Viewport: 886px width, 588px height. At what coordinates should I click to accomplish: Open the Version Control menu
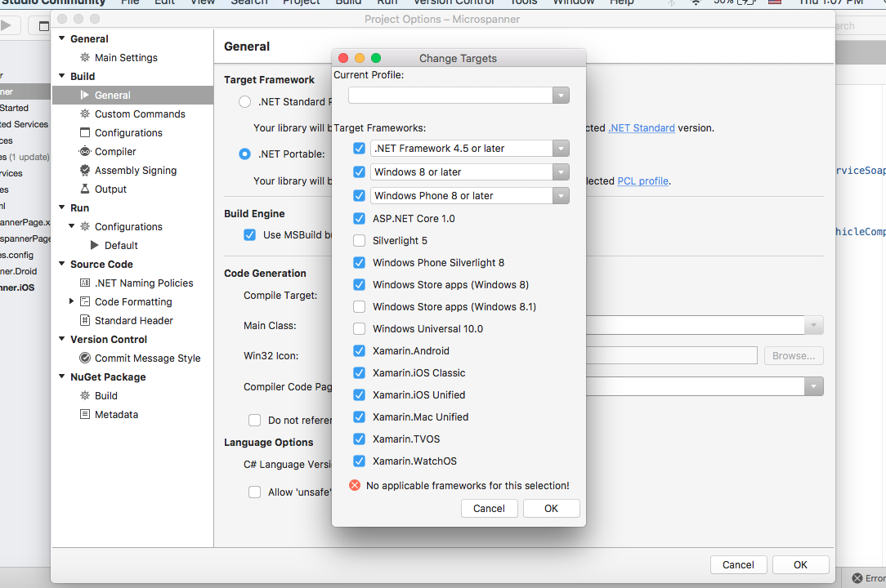453,3
